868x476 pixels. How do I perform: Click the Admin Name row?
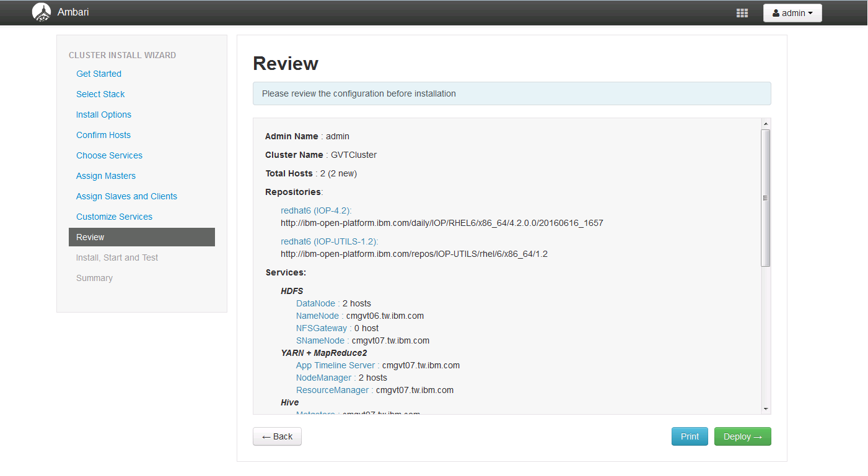(x=307, y=136)
